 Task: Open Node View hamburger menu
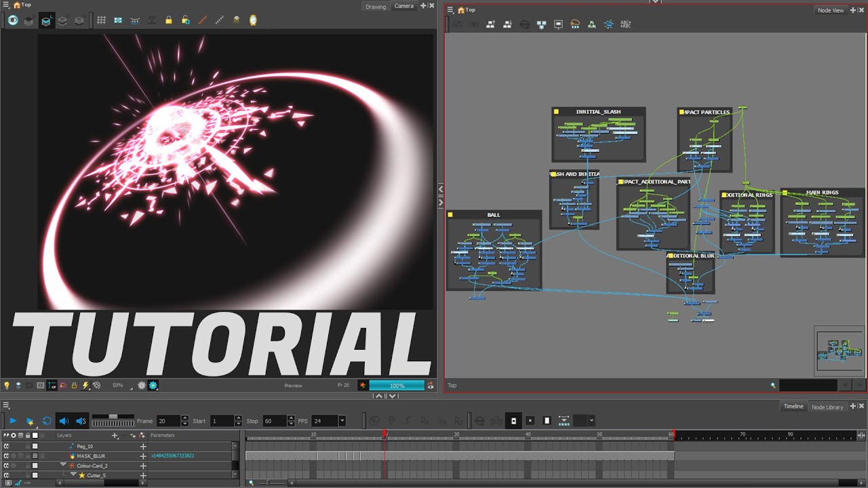tap(450, 9)
